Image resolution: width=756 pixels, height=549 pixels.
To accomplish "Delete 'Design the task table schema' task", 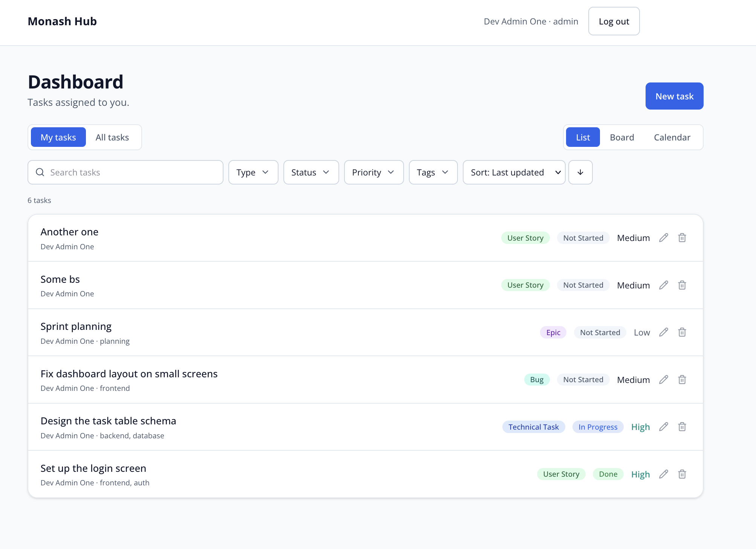I will coord(682,427).
